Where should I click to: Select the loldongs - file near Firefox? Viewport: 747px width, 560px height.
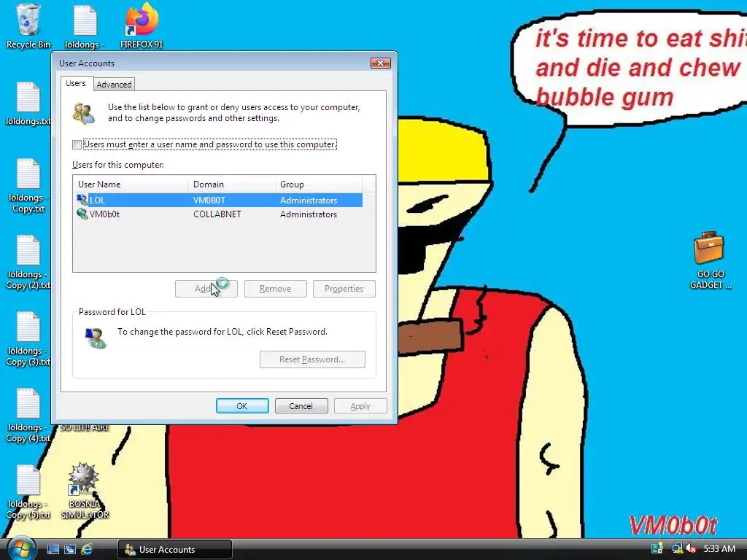[x=85, y=26]
